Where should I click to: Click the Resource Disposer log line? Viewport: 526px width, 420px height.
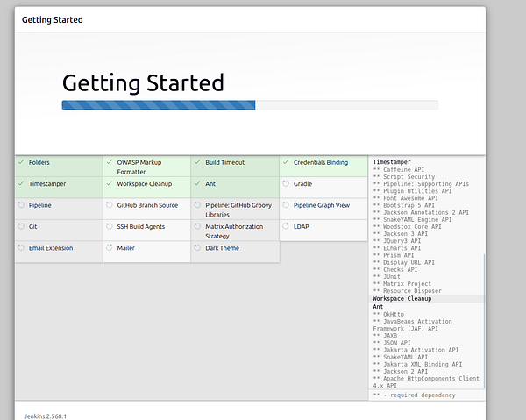pos(408,291)
